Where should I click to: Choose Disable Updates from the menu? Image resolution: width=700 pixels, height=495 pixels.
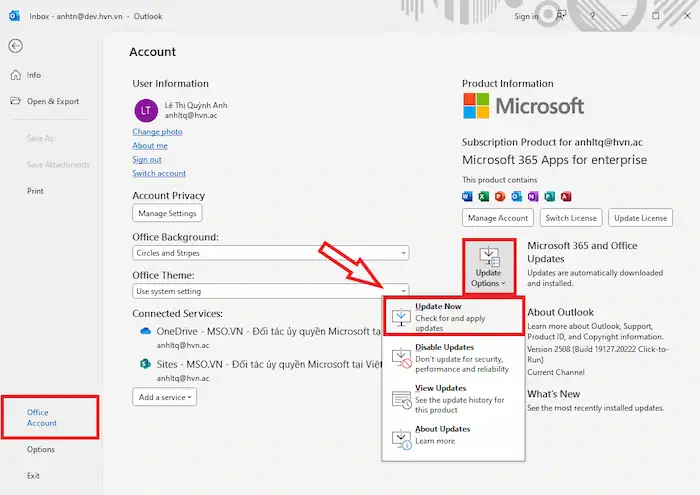point(453,358)
